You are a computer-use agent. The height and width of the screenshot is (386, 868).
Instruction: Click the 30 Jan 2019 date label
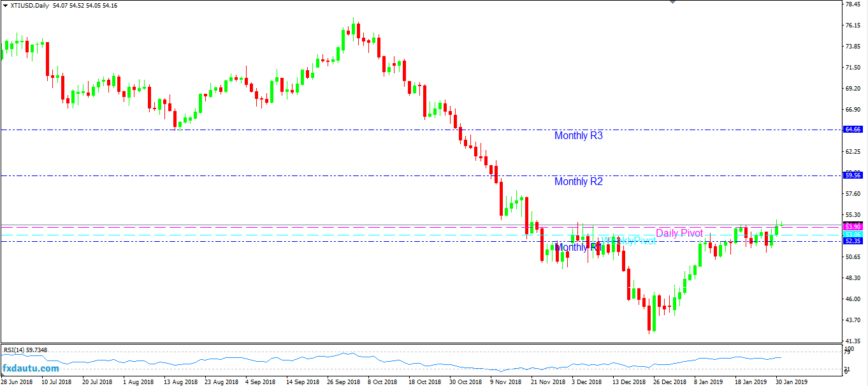click(x=792, y=382)
